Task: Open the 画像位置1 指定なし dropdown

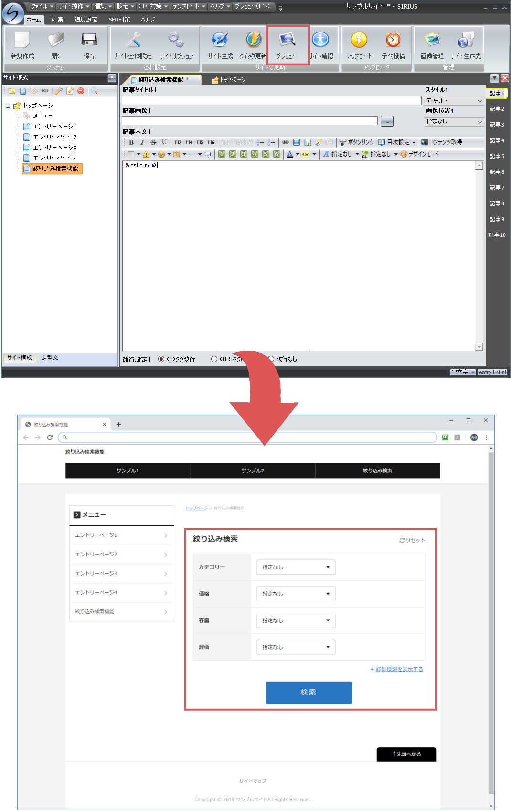Action: click(x=454, y=122)
